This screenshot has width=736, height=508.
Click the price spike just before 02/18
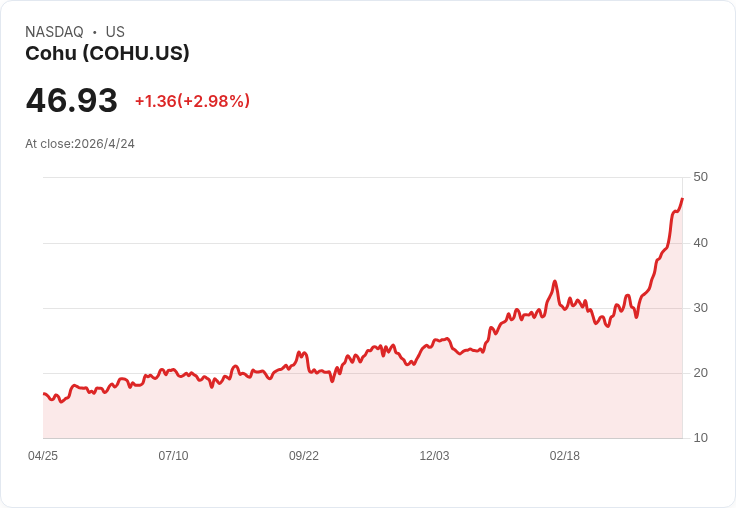554,282
